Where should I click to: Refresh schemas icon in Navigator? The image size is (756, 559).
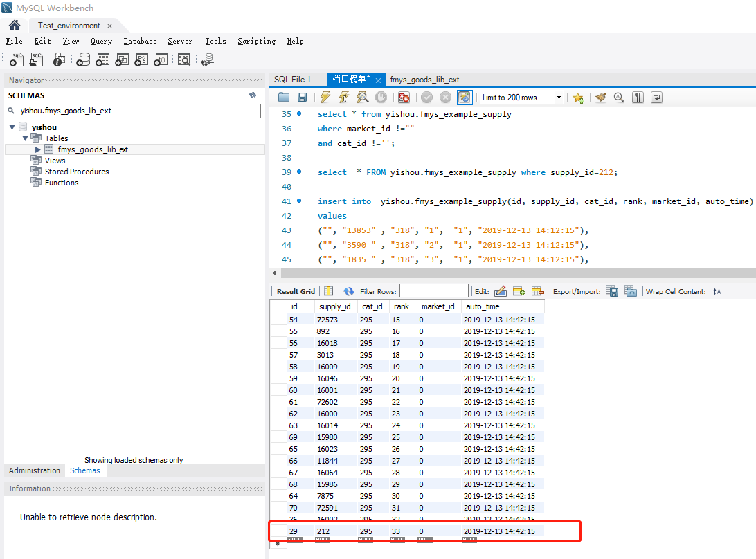[253, 95]
